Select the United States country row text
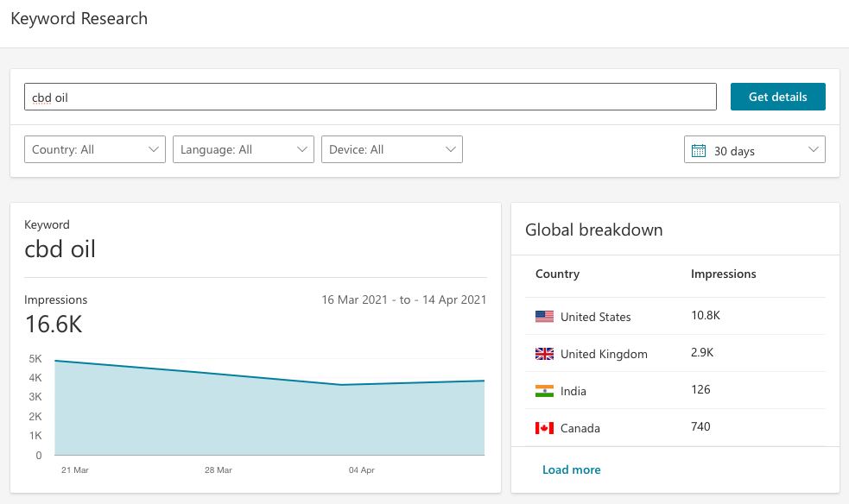The height and width of the screenshot is (504, 849). point(596,317)
